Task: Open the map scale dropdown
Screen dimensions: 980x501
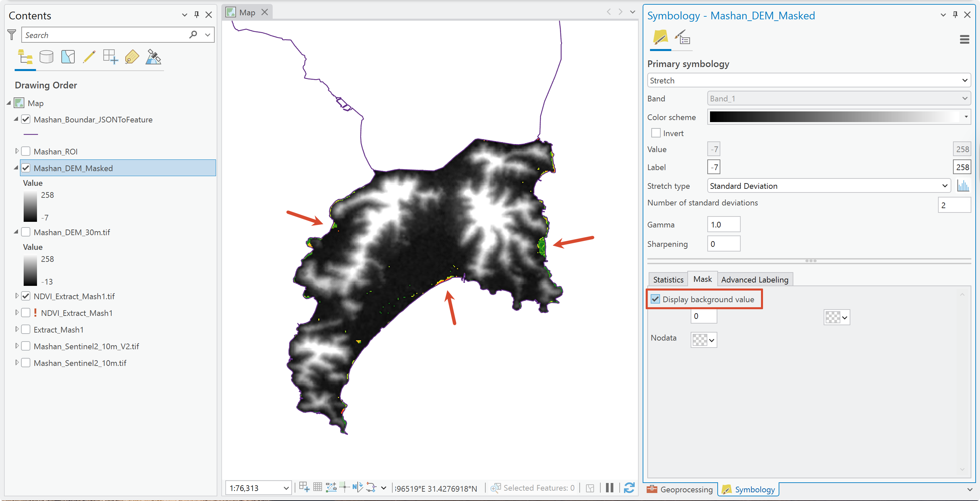Action: click(286, 488)
